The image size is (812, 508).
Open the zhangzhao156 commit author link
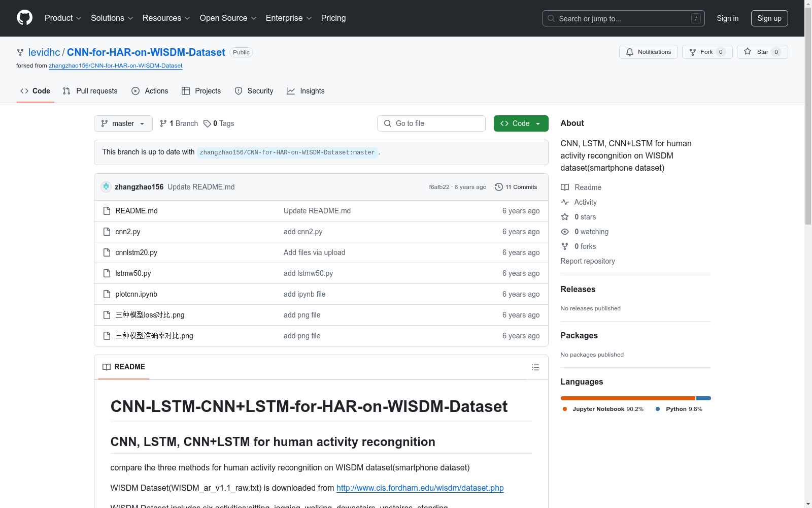(139, 187)
